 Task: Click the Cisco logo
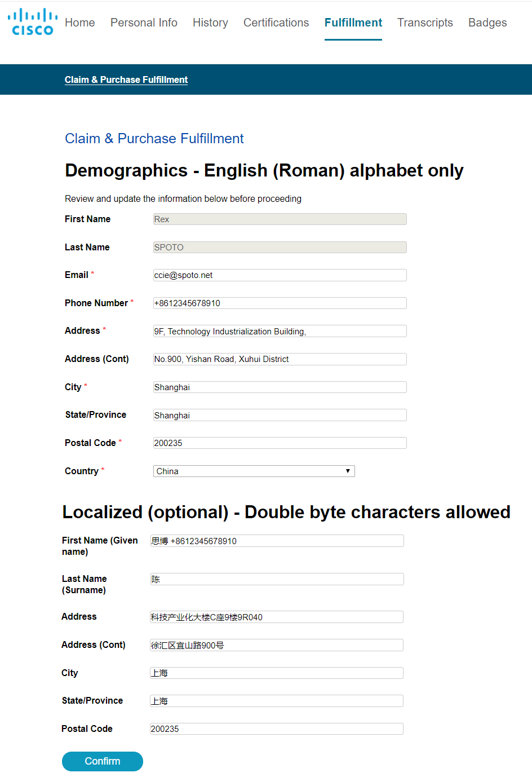33,22
